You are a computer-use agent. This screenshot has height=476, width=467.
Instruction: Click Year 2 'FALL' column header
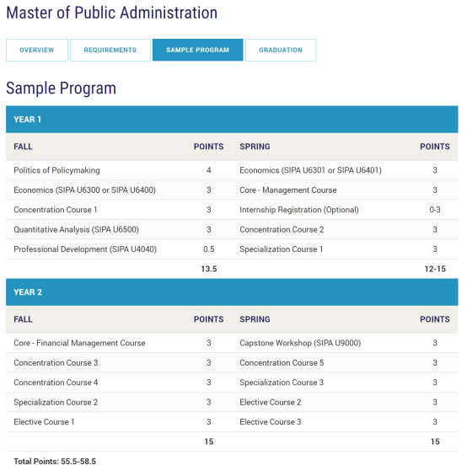coord(23,319)
